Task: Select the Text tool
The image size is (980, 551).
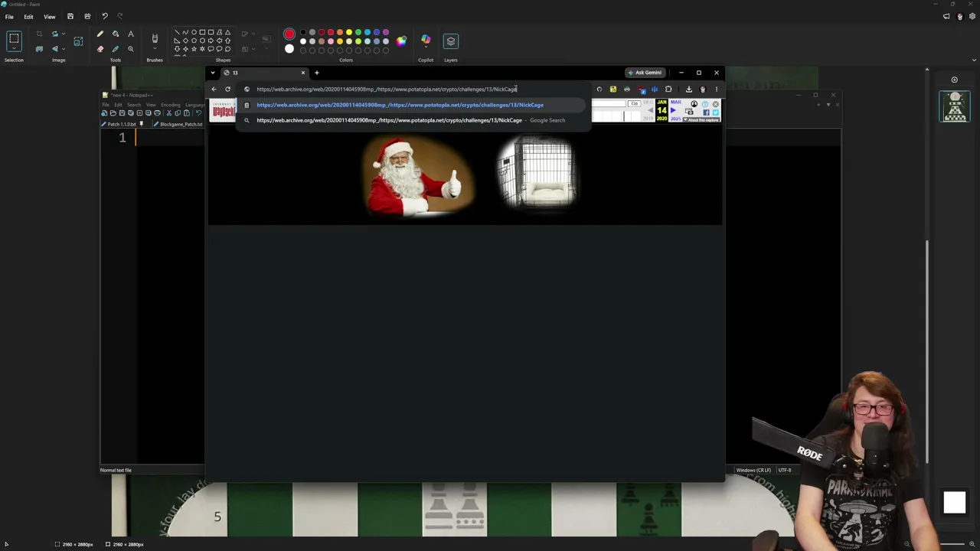Action: point(131,34)
